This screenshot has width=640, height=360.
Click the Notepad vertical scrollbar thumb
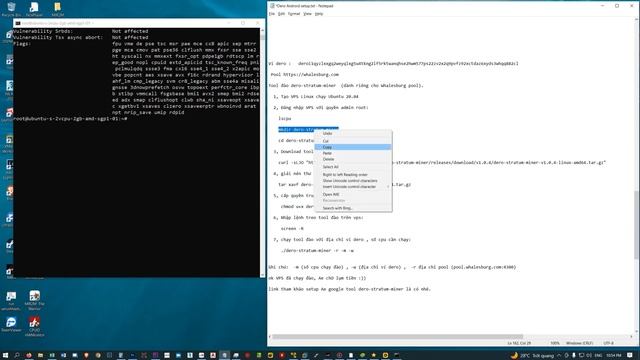point(636,224)
